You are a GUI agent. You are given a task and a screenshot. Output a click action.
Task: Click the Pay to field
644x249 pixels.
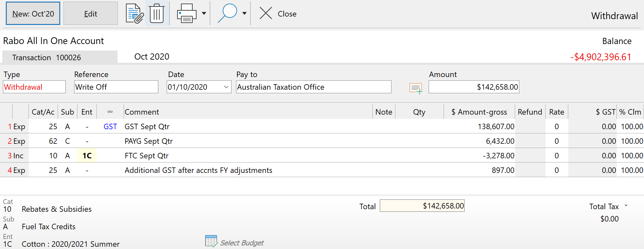tap(314, 87)
